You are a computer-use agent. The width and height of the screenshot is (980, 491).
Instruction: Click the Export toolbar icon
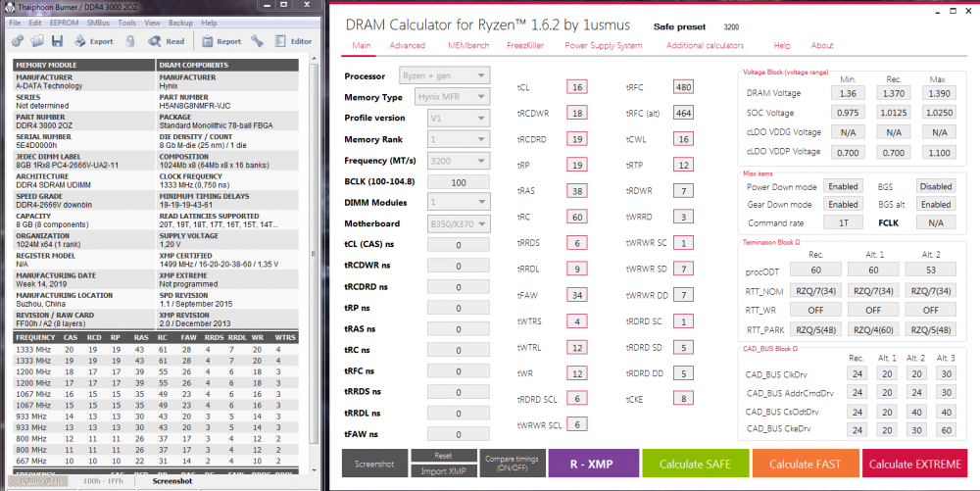92,41
